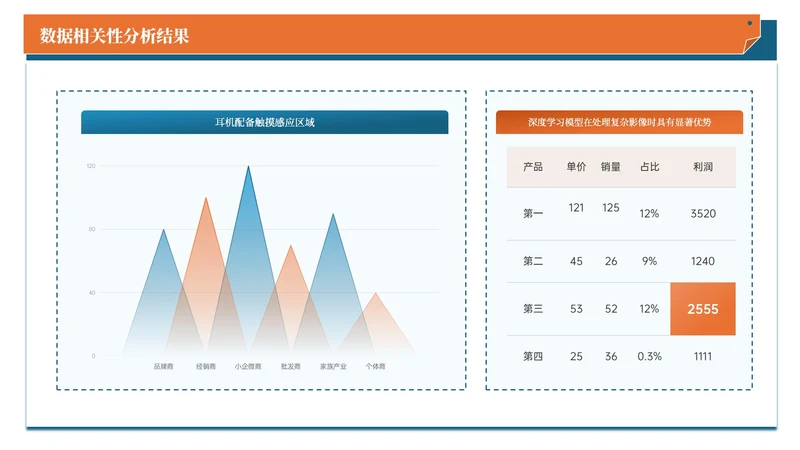The height and width of the screenshot is (450, 800).
Task: Click the slide title 数据相关性分析结果
Action: coord(114,36)
